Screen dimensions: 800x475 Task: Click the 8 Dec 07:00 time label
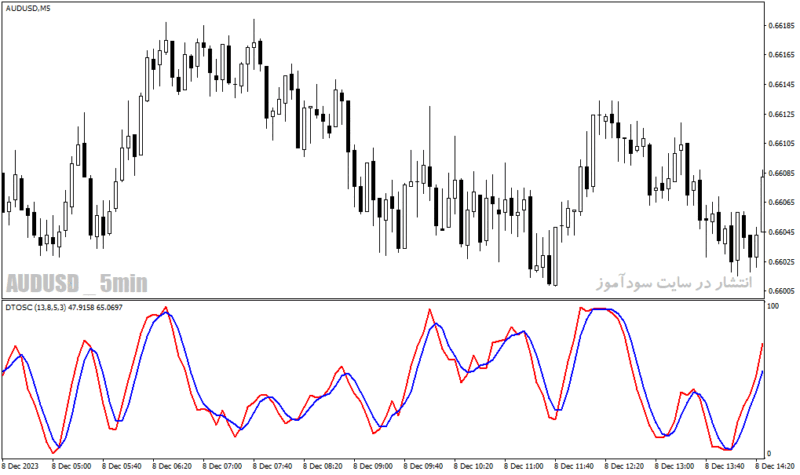click(x=222, y=466)
